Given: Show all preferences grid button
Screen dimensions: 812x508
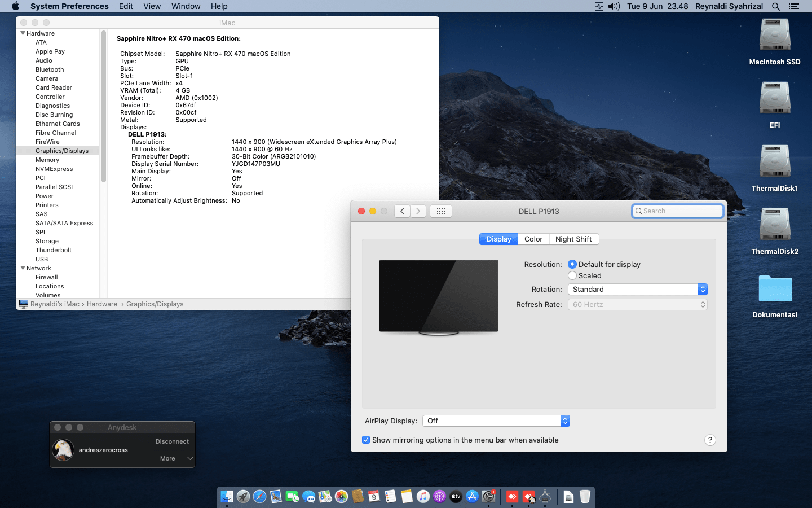Looking at the screenshot, I should [x=441, y=211].
